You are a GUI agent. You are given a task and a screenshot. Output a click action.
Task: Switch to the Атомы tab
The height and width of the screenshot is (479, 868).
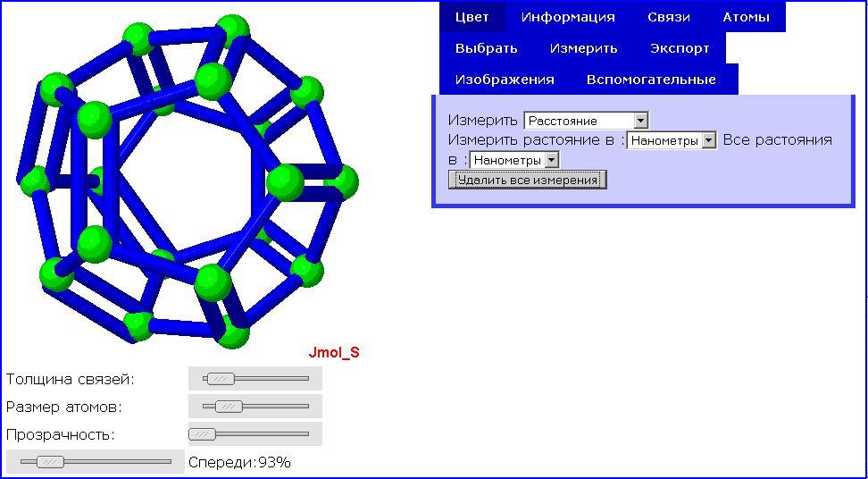tap(747, 17)
